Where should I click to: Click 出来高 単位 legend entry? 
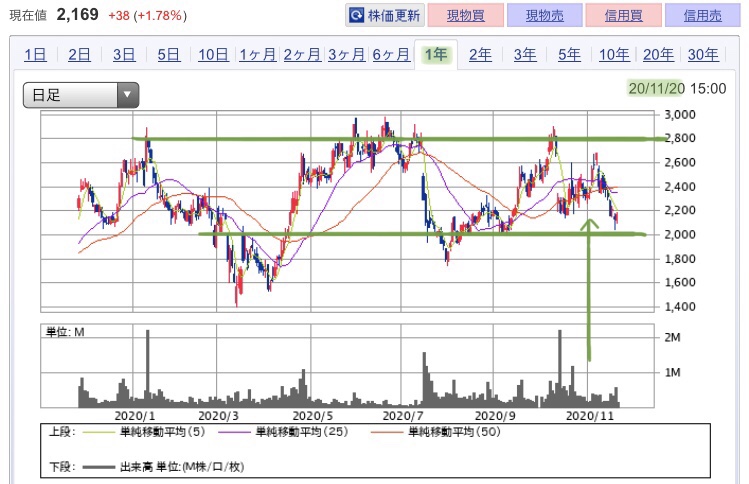[163, 467]
